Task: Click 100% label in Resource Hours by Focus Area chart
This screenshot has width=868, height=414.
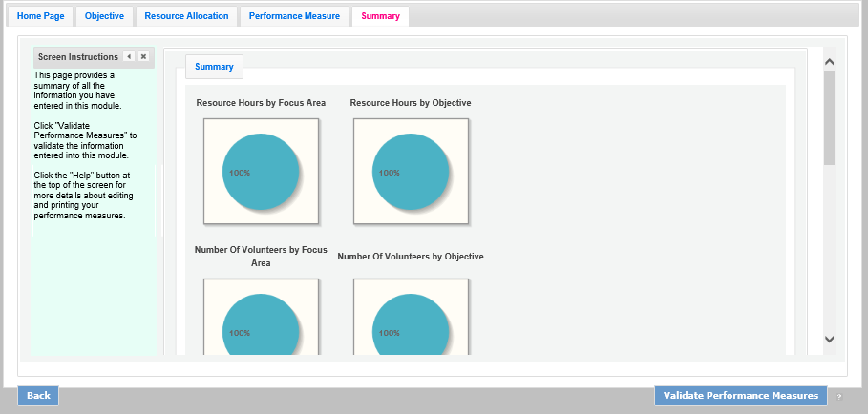Action: coord(240,173)
